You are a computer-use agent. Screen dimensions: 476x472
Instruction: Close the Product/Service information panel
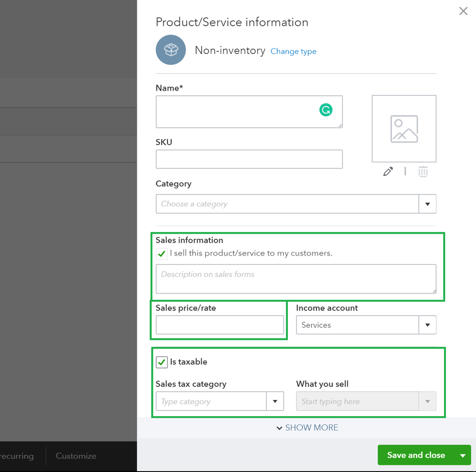coord(463,11)
